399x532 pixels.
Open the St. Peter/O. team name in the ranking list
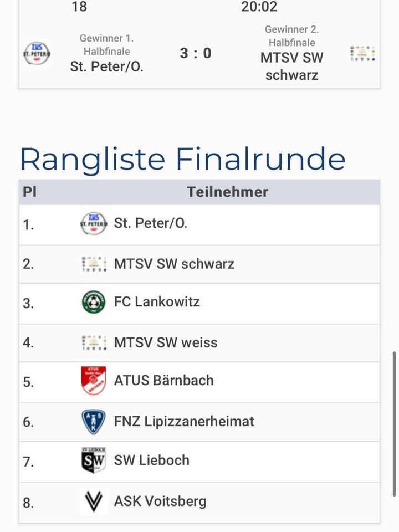(x=151, y=224)
